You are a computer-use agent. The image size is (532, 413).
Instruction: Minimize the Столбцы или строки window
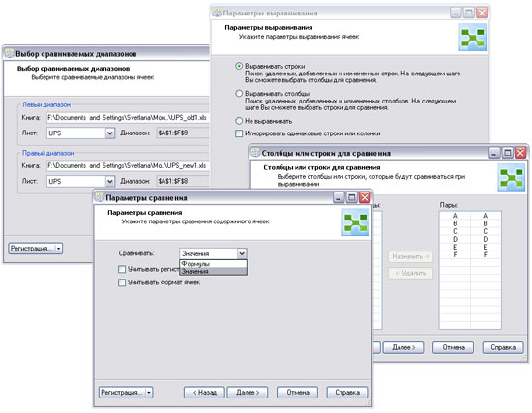coord(494,153)
